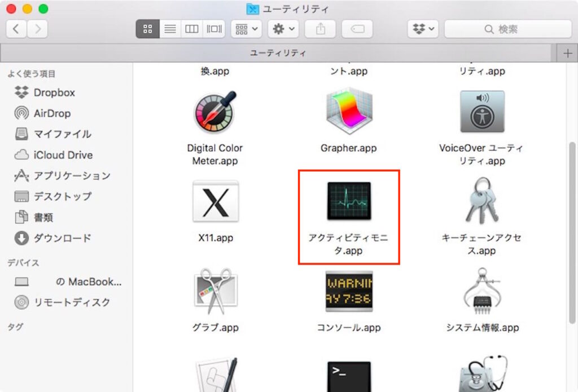Click inside the 検索 search field
Image resolution: width=578 pixels, height=392 pixels.
508,29
